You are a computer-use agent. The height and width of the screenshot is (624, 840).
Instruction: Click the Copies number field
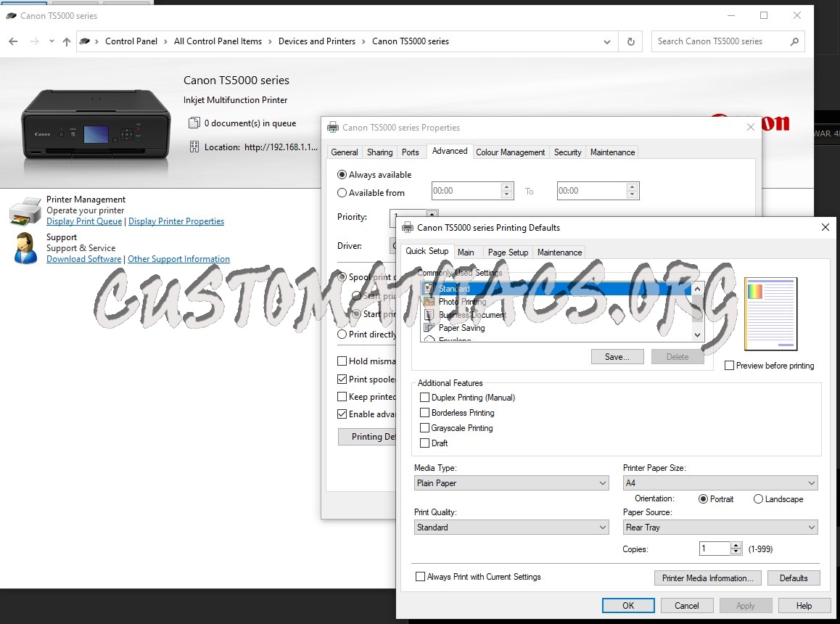tap(715, 549)
